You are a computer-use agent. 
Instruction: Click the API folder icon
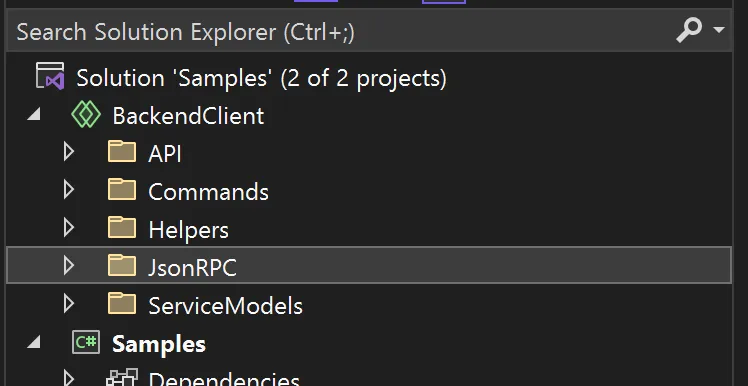(122, 152)
